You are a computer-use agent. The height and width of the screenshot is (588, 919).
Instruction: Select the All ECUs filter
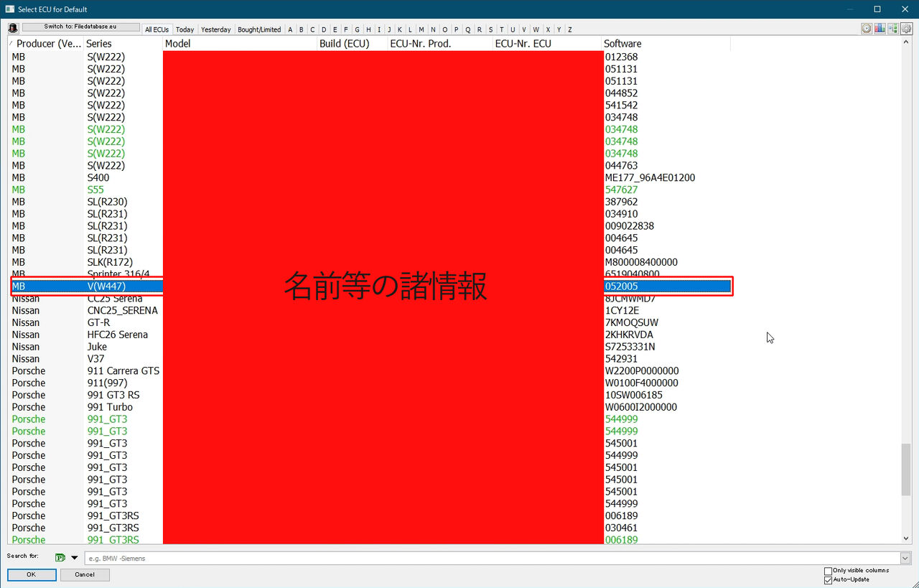157,29
